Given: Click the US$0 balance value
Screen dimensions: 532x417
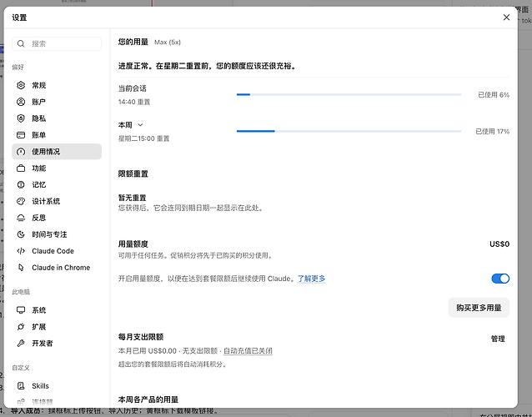Looking at the screenshot, I should (x=499, y=244).
